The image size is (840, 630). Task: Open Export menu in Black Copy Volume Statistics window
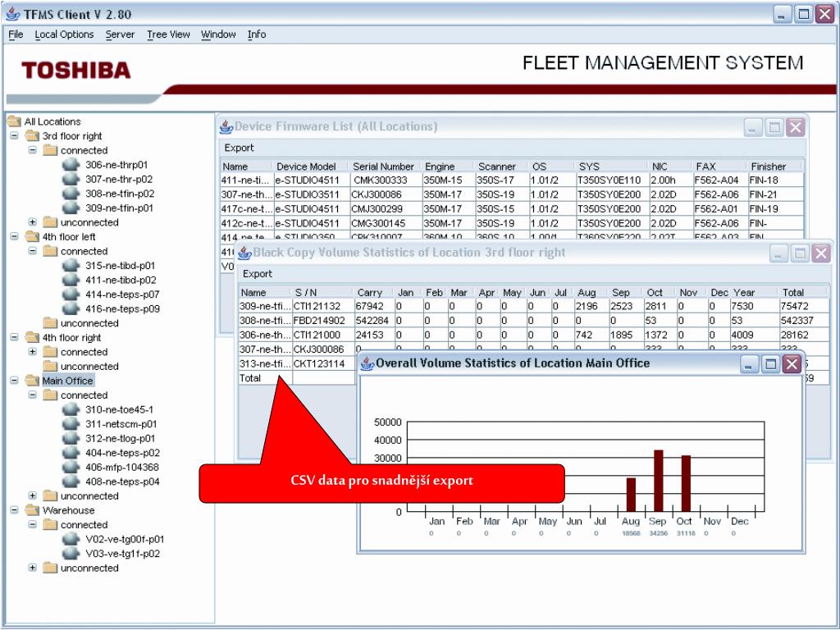coord(258,274)
